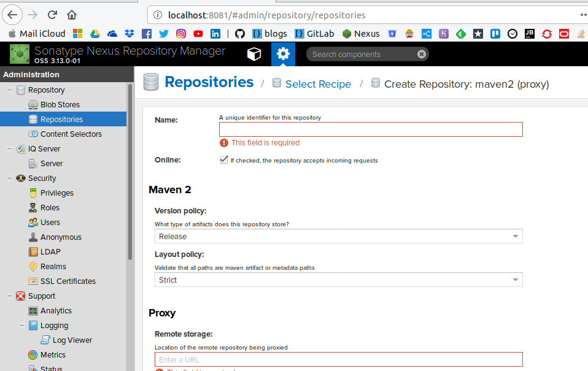Screen dimensions: 588x371
Task: Click the Nexus logo in the header
Action: (20, 54)
